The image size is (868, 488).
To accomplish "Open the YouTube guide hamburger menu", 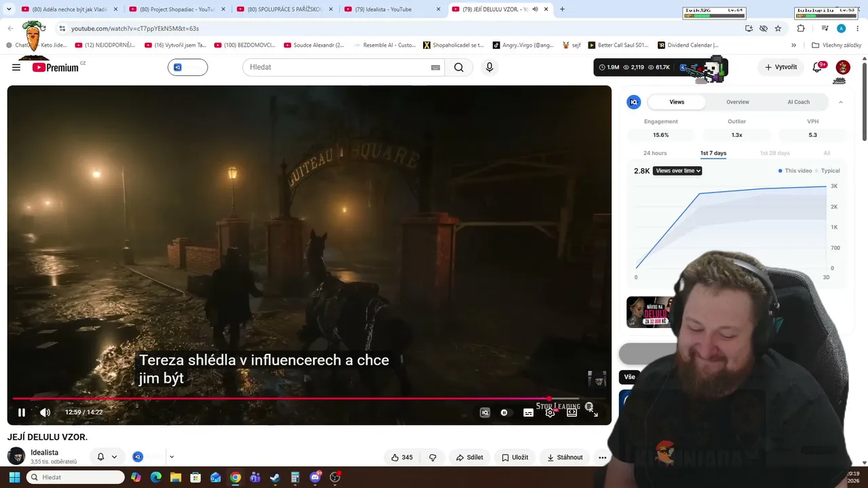I will coord(16,67).
